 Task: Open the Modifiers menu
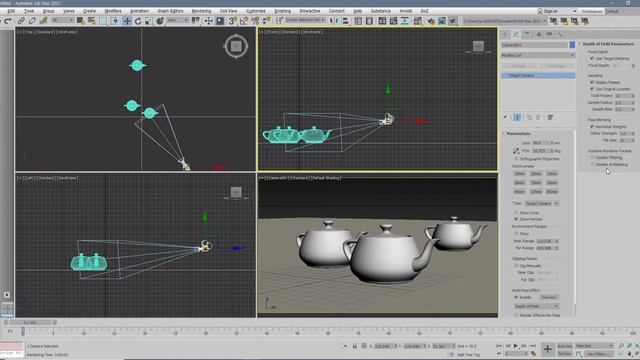pos(113,11)
